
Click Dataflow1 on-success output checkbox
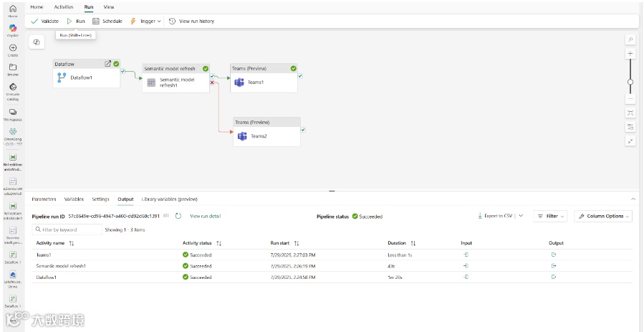pos(122,72)
